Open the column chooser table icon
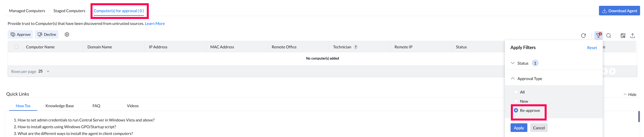Viewport: 644px width, 137px height. click(623, 36)
